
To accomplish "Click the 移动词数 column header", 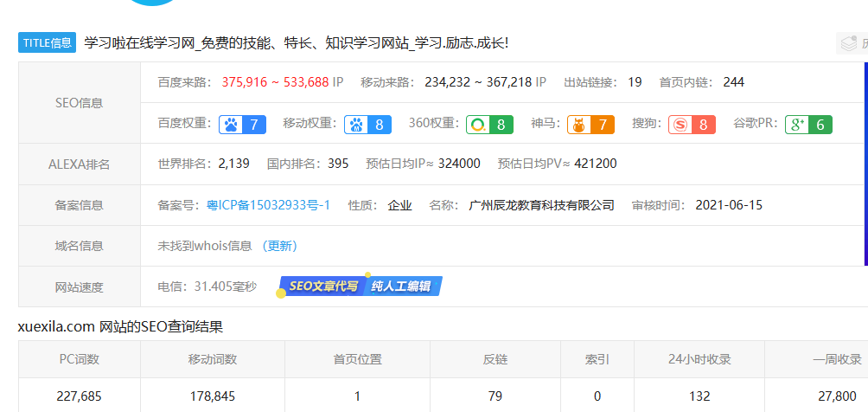I will (213, 359).
